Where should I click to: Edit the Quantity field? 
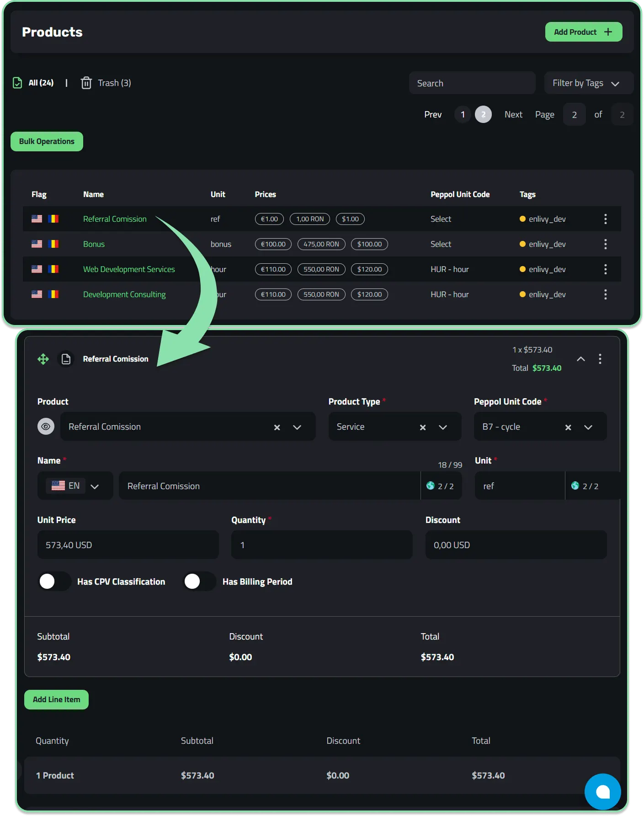coord(322,544)
